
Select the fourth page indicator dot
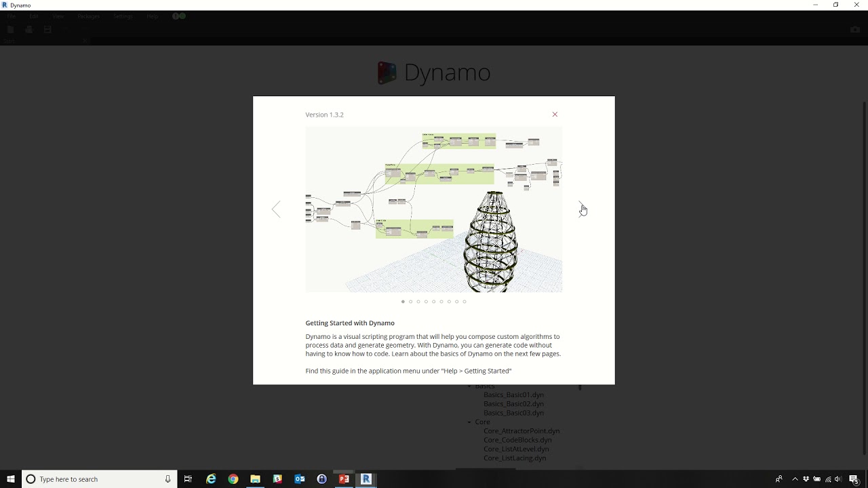tap(426, 302)
